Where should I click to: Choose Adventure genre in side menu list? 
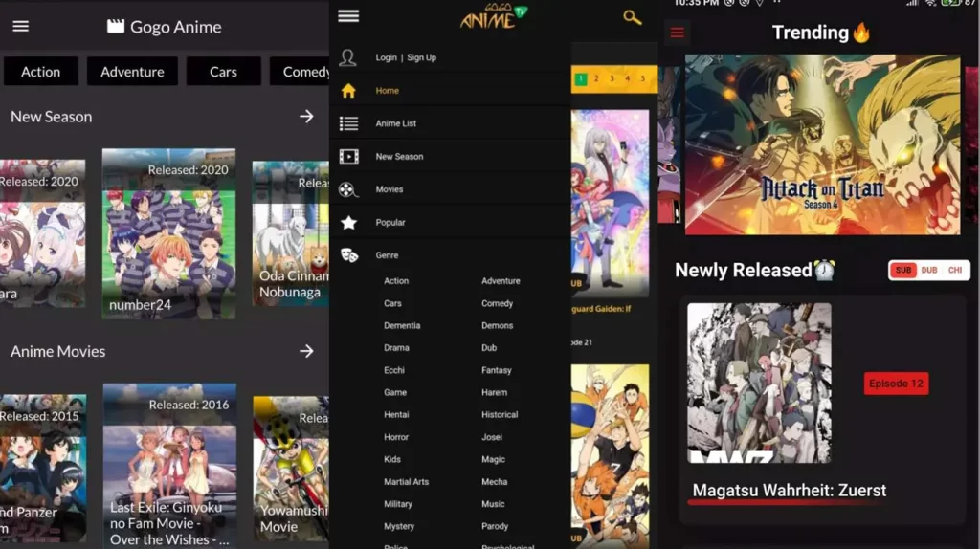(x=501, y=281)
